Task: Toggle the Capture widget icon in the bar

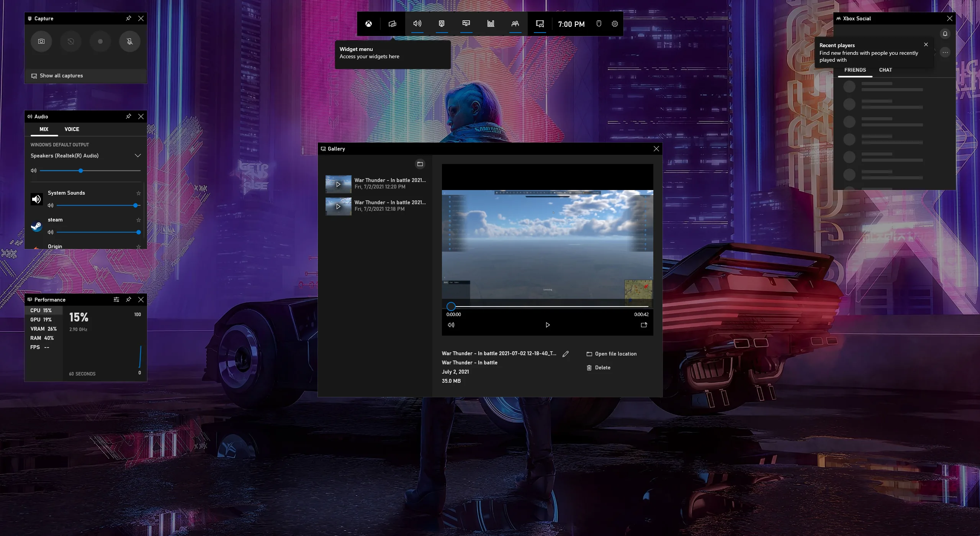Action: point(442,24)
